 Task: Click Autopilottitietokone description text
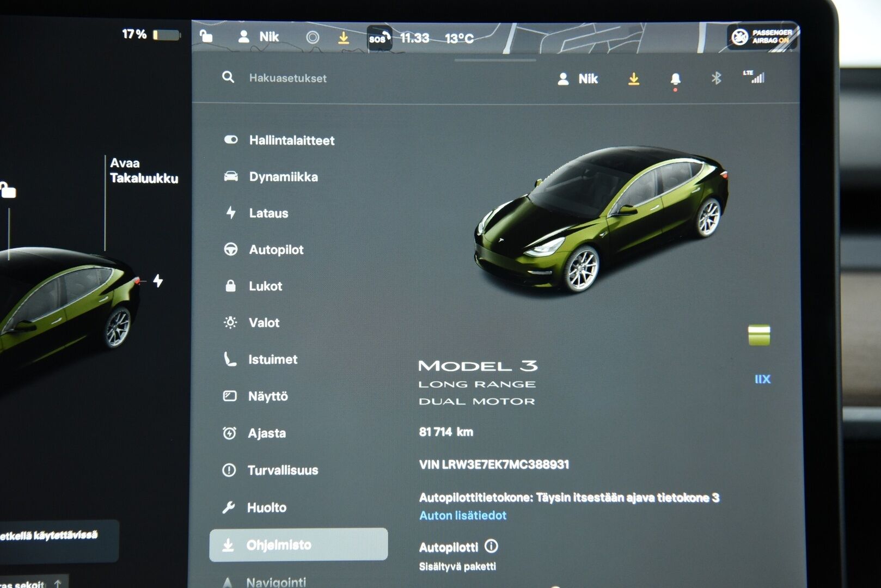(569, 497)
